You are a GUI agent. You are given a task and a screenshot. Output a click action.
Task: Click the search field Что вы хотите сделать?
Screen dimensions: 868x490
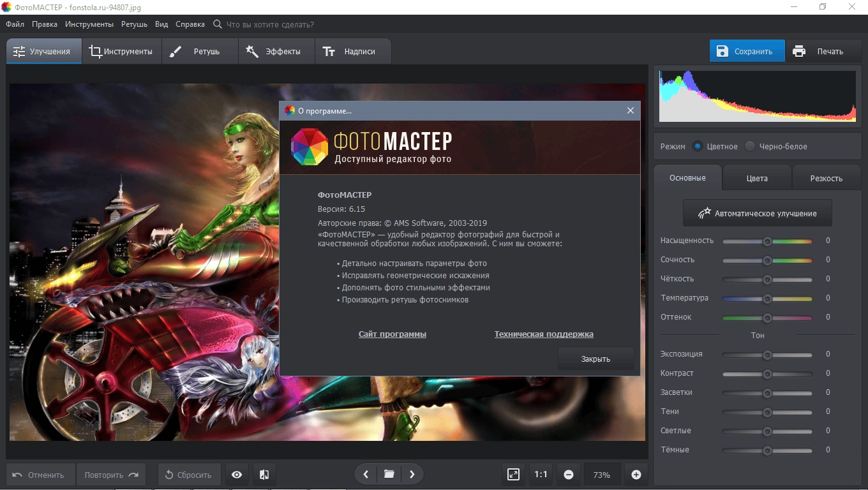271,24
